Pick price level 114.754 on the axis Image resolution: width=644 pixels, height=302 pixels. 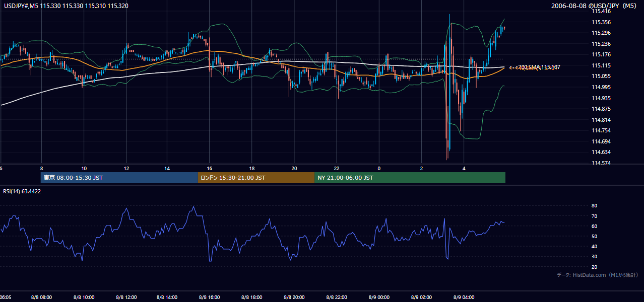(x=602, y=130)
